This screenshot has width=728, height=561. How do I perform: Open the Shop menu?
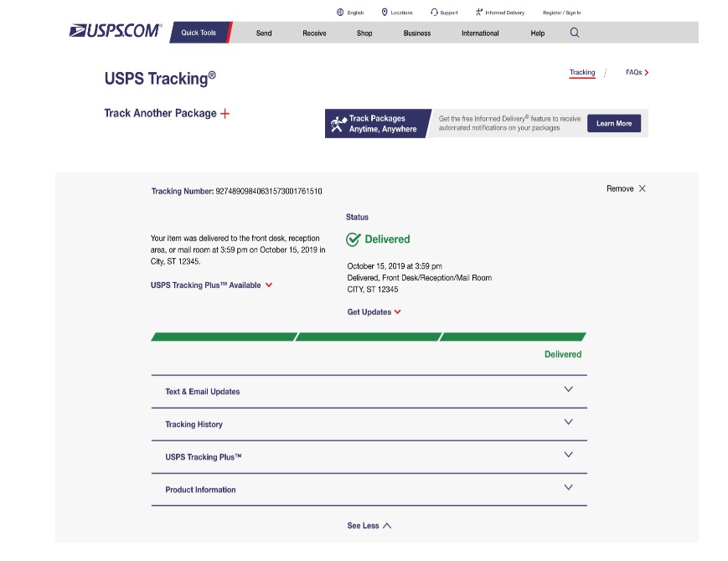[x=364, y=33]
